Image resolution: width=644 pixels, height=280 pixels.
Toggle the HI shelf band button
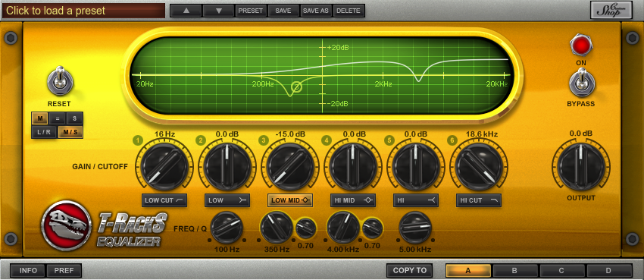(416, 200)
